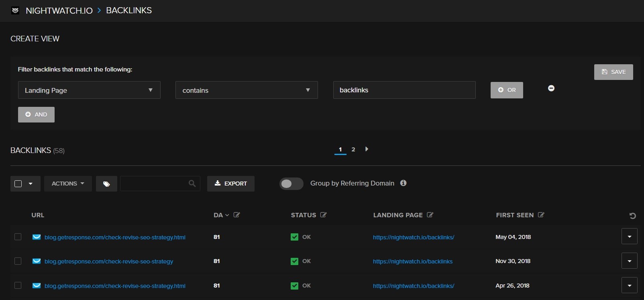Expand the 'contains' condition dropdown
Screen dimensions: 644x300
point(247,90)
